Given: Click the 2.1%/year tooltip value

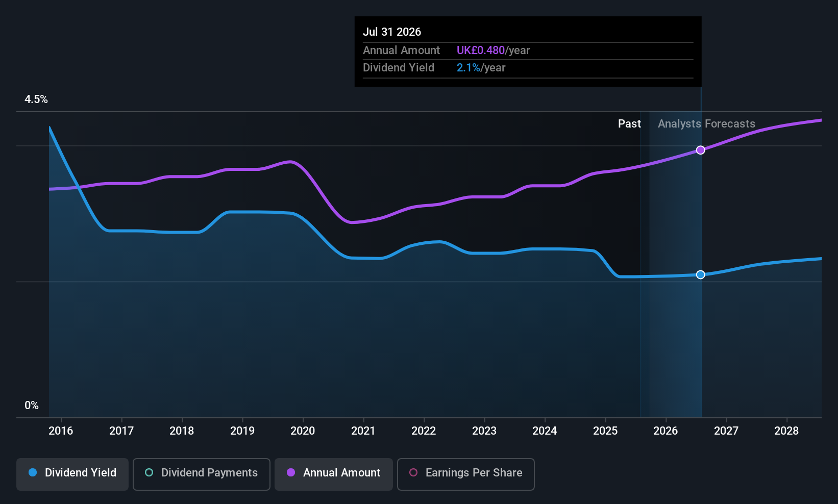Looking at the screenshot, I should [481, 68].
